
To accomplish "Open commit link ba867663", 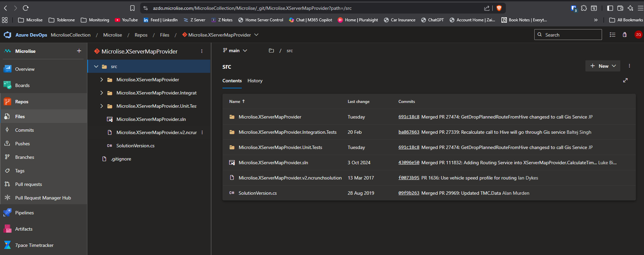I will pyautogui.click(x=409, y=132).
